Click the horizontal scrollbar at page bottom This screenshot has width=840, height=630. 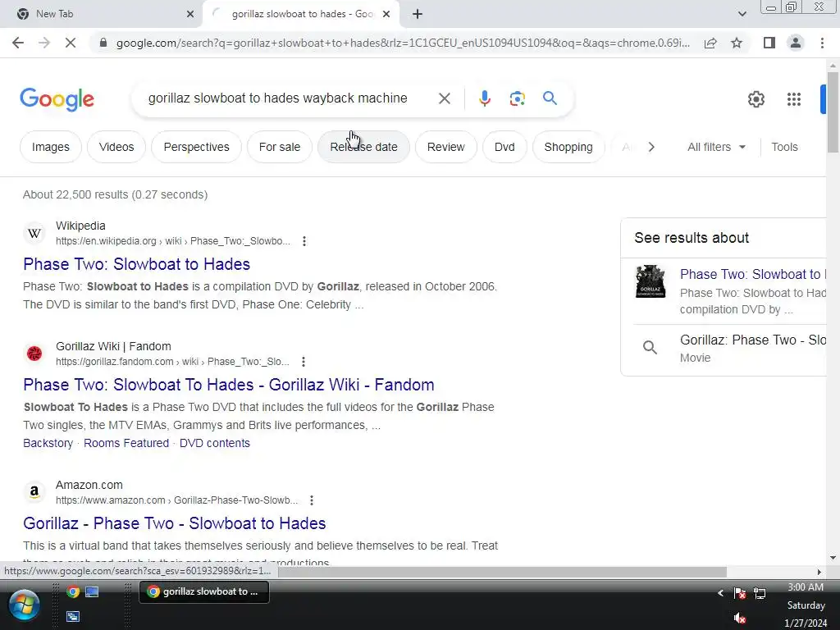(x=502, y=572)
